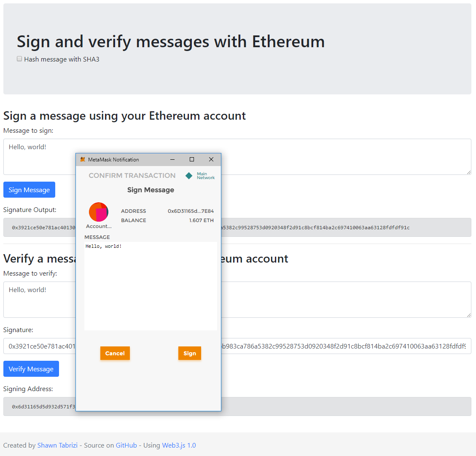Click the Signature input field
Viewport: 476px width, 456px height.
(337, 346)
